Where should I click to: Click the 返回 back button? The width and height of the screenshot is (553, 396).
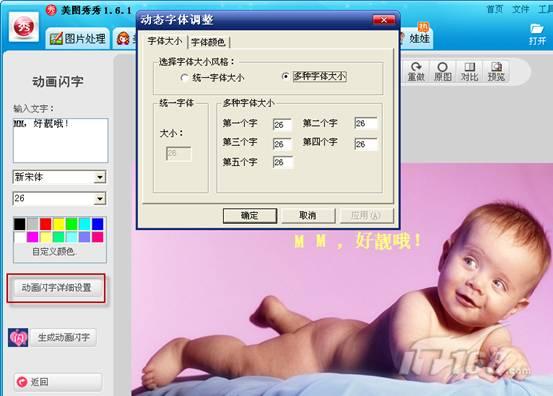pyautogui.click(x=58, y=382)
